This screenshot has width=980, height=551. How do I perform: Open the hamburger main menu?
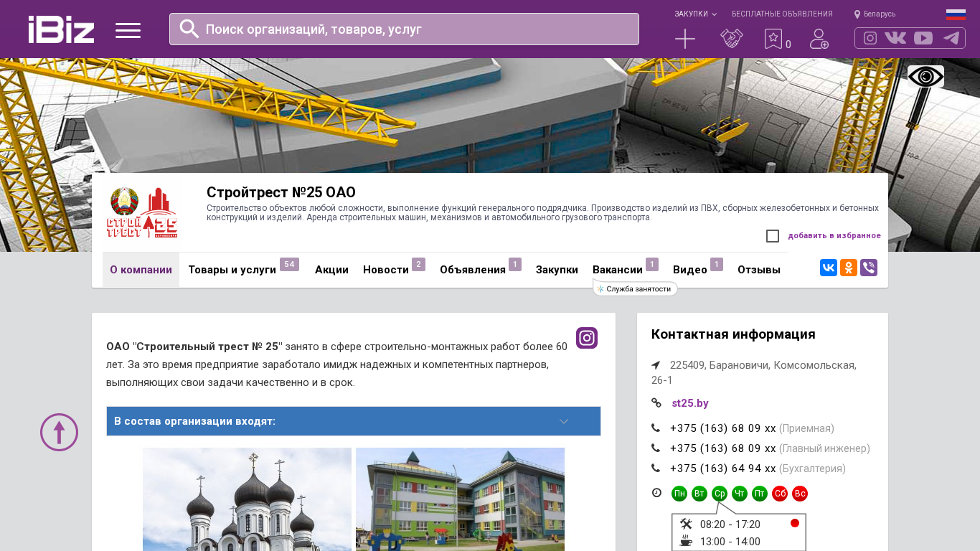(128, 30)
